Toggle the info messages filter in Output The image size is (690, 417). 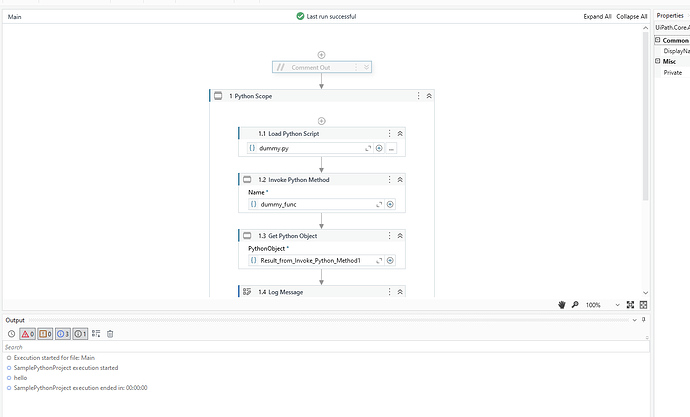(62, 334)
